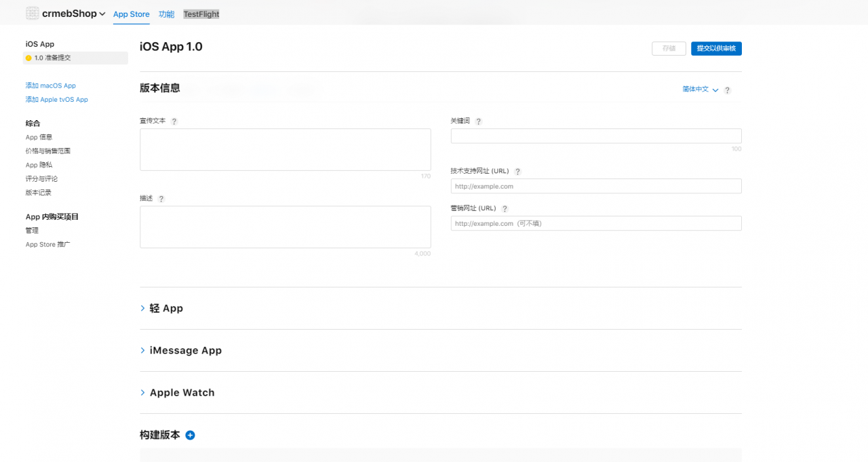The height and width of the screenshot is (462, 868).
Task: Expand the 轻 App section
Action: 161,308
